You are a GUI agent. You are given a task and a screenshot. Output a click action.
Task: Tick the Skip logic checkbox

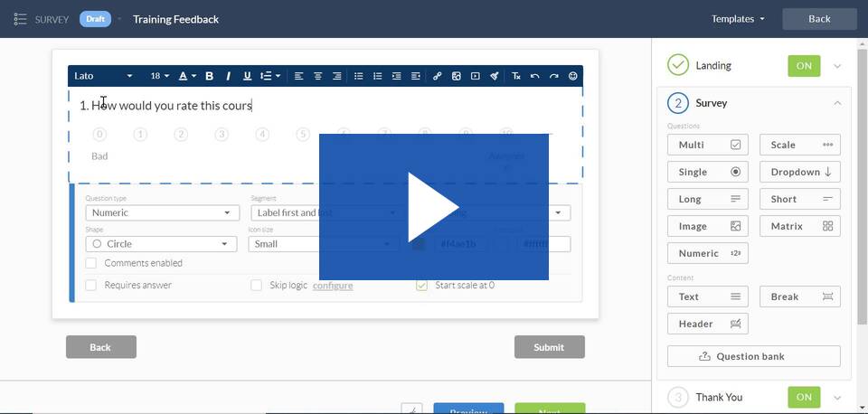[256, 285]
